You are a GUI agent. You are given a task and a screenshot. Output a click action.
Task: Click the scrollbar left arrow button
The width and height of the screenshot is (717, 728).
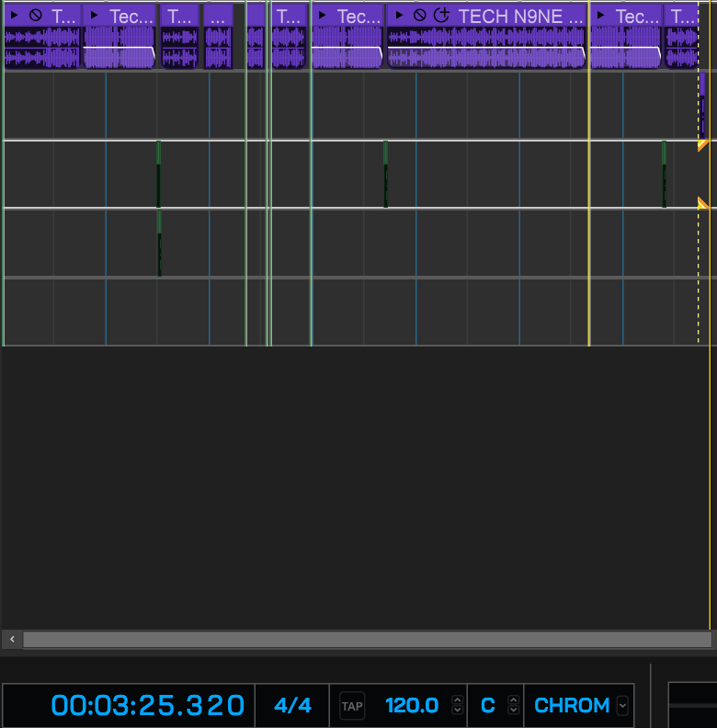(x=12, y=640)
